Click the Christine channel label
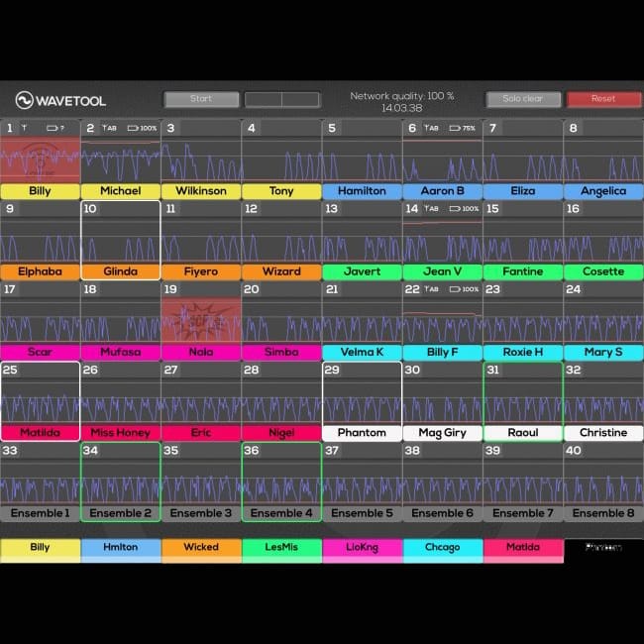 tap(603, 433)
